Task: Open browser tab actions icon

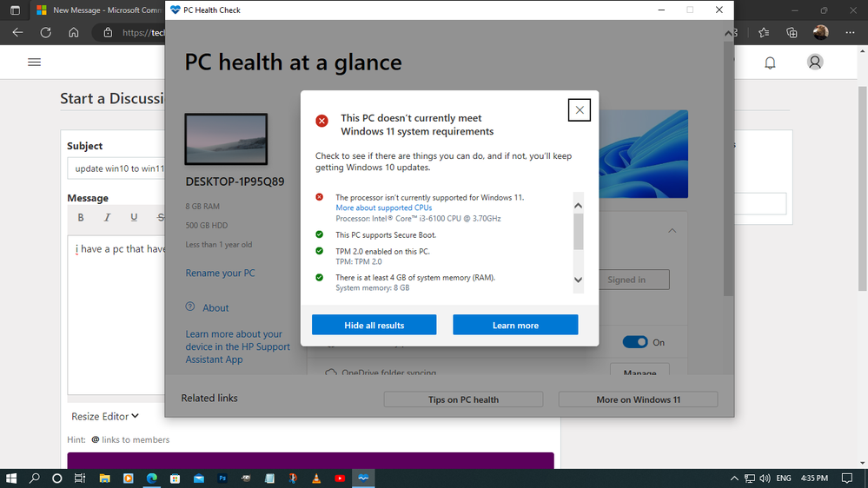Action: [x=15, y=10]
